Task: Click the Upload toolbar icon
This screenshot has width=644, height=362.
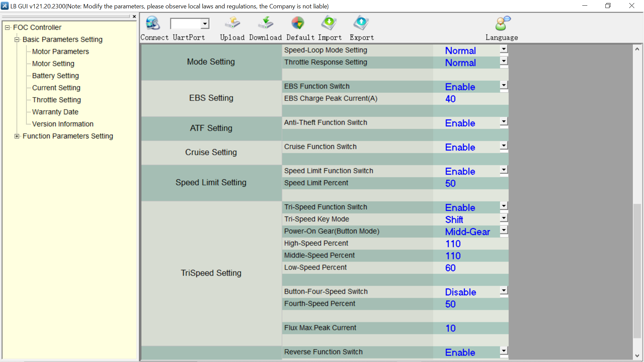Action: [232, 23]
